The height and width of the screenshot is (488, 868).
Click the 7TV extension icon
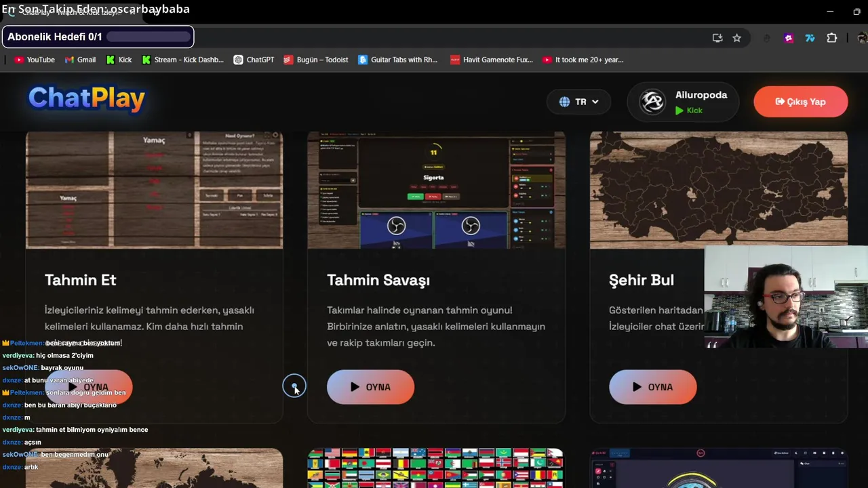pos(810,38)
